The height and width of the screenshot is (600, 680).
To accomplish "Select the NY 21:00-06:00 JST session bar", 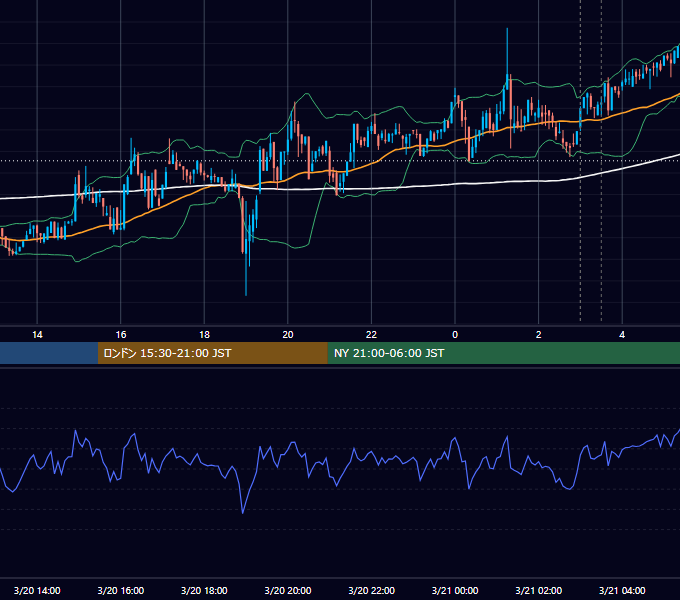I will pyautogui.click(x=503, y=353).
